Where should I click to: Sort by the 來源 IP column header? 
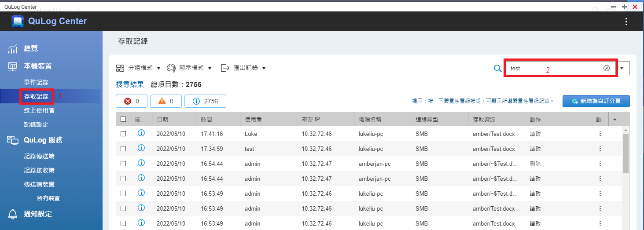click(325, 119)
